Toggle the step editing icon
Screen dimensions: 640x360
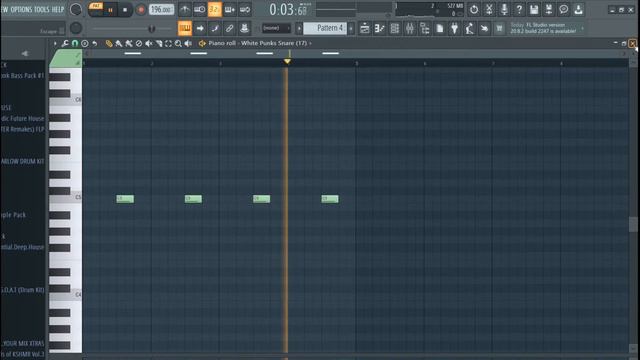click(x=215, y=28)
